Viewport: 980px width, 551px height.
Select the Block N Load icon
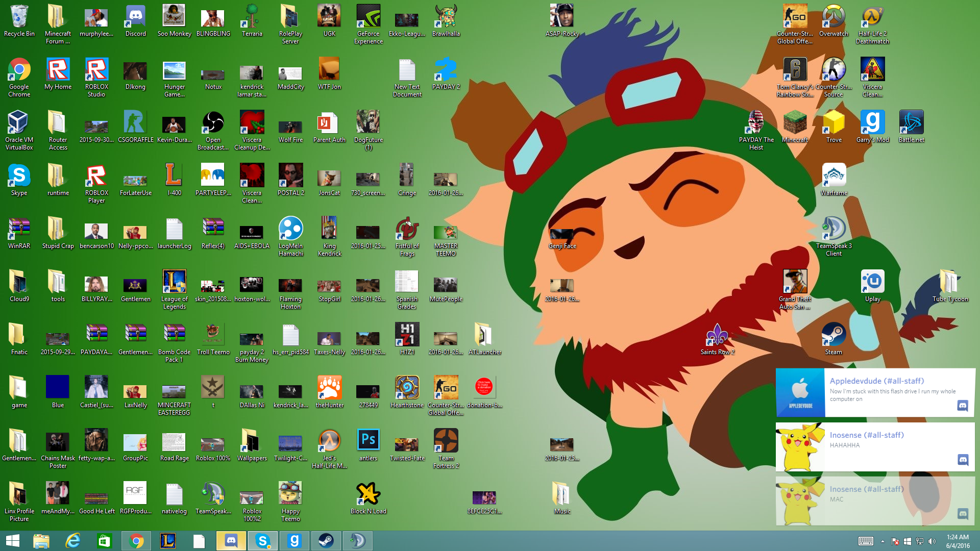click(368, 498)
